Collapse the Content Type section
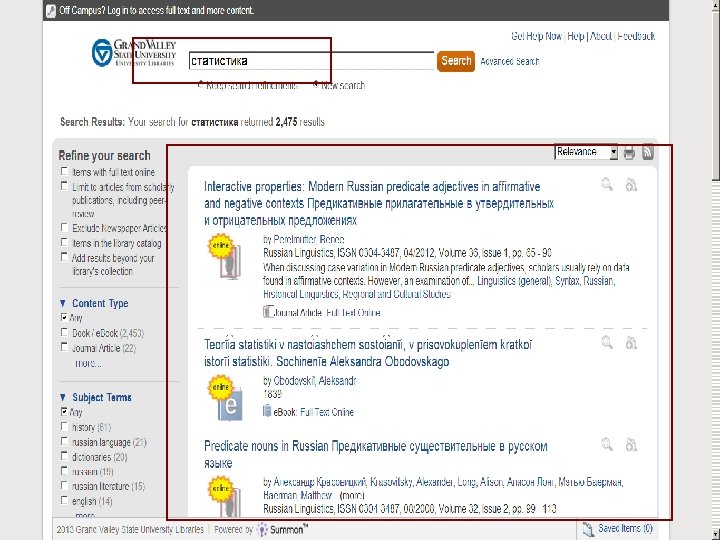The image size is (720, 540). [x=63, y=303]
